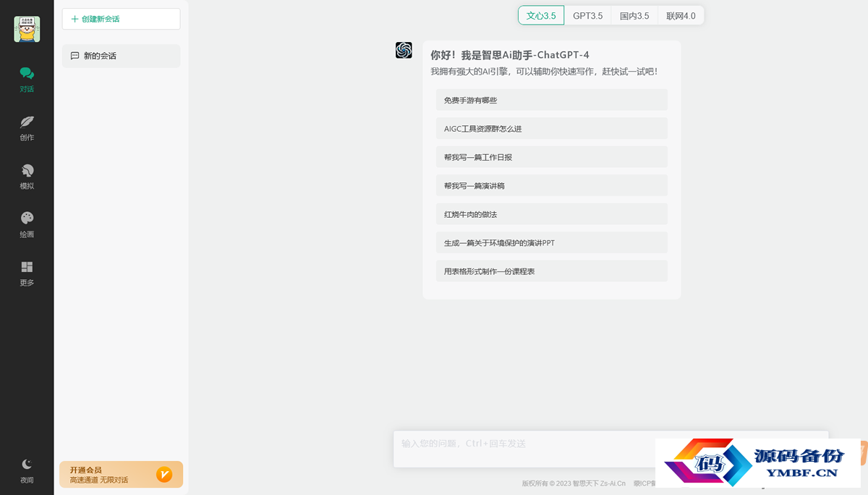This screenshot has width=868, height=495.
Task: Open the 开通会员 membership banner
Action: click(x=121, y=475)
